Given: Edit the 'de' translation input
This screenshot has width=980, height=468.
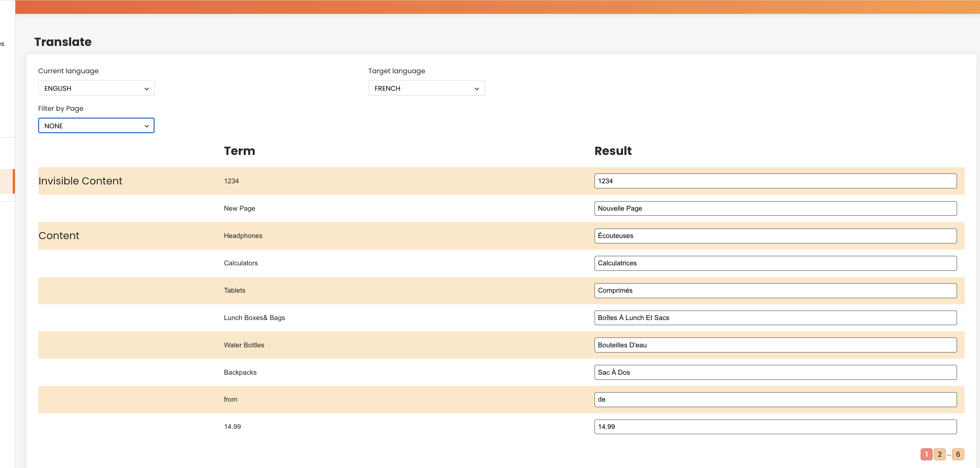Looking at the screenshot, I should click(775, 399).
